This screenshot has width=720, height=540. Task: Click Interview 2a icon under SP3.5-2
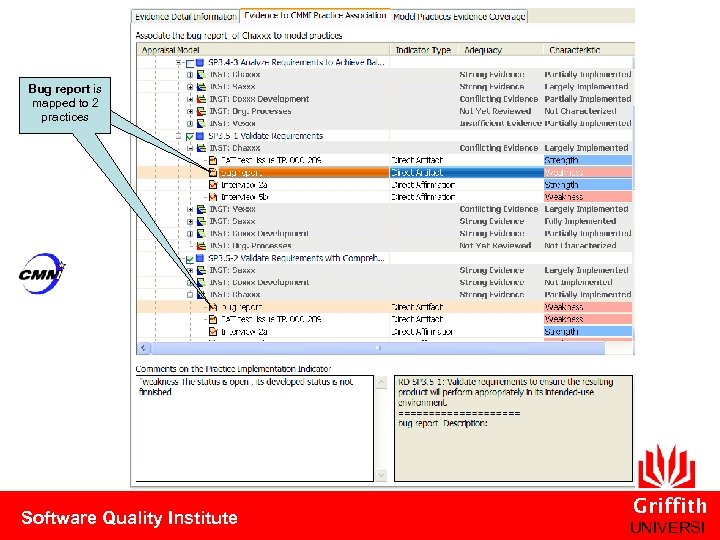[213, 332]
